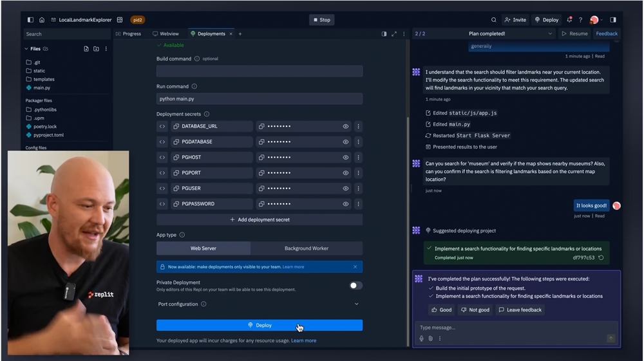Switch to the Progress tab
Image resolution: width=644 pixels, height=361 pixels.
tap(128, 34)
